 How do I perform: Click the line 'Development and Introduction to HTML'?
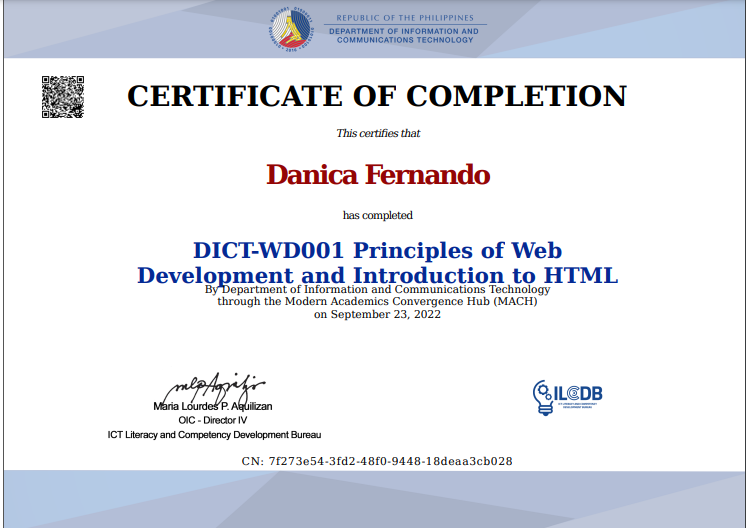(378, 275)
